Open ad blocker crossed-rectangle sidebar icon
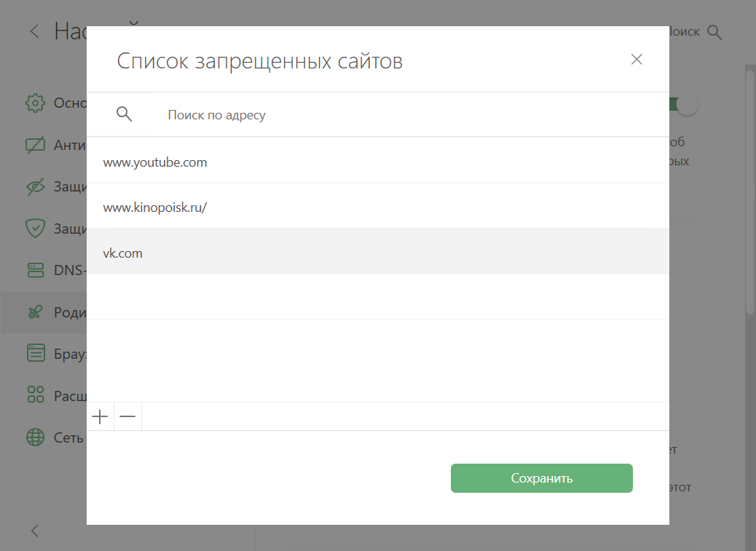The image size is (756, 551). coord(35,145)
